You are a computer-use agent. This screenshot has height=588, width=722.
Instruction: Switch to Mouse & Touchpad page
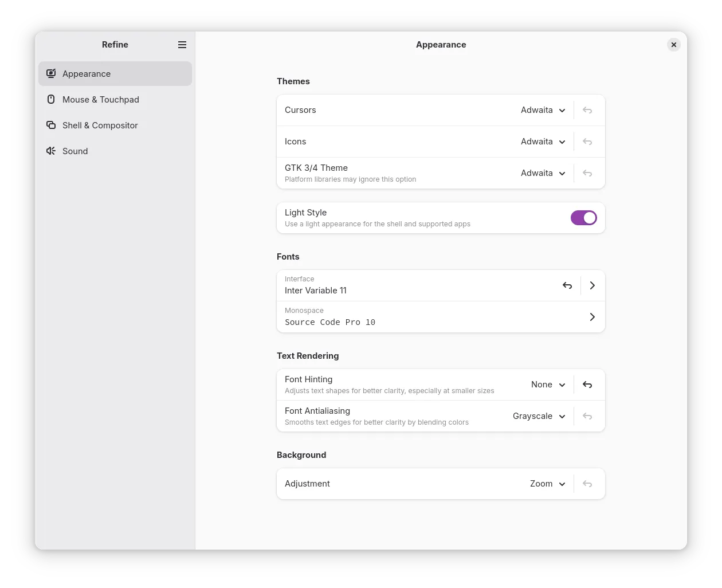tap(101, 100)
